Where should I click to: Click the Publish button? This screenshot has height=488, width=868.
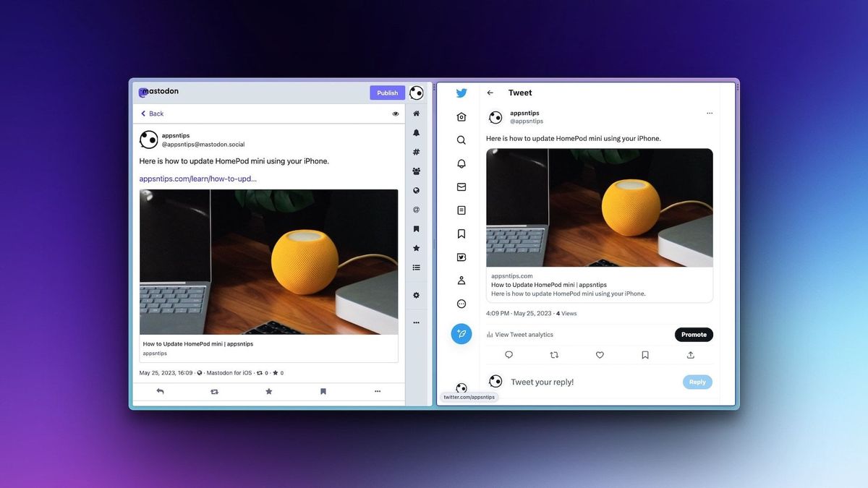[387, 93]
